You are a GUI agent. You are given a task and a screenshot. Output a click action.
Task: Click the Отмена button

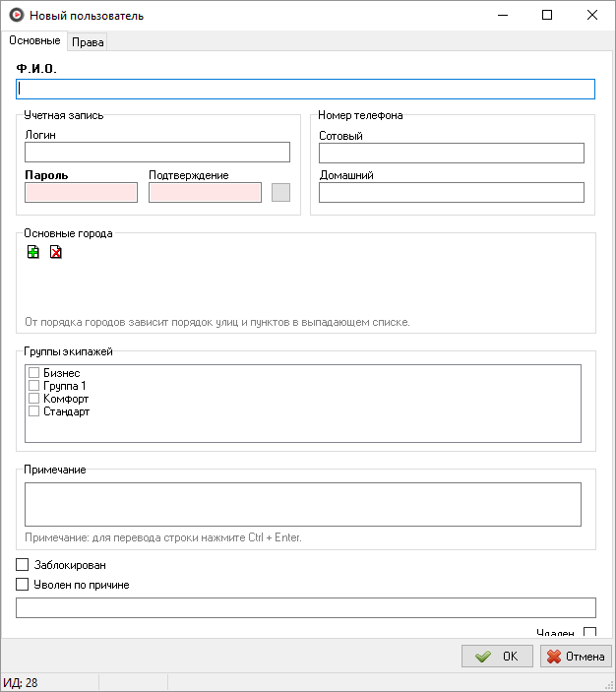[x=576, y=657]
